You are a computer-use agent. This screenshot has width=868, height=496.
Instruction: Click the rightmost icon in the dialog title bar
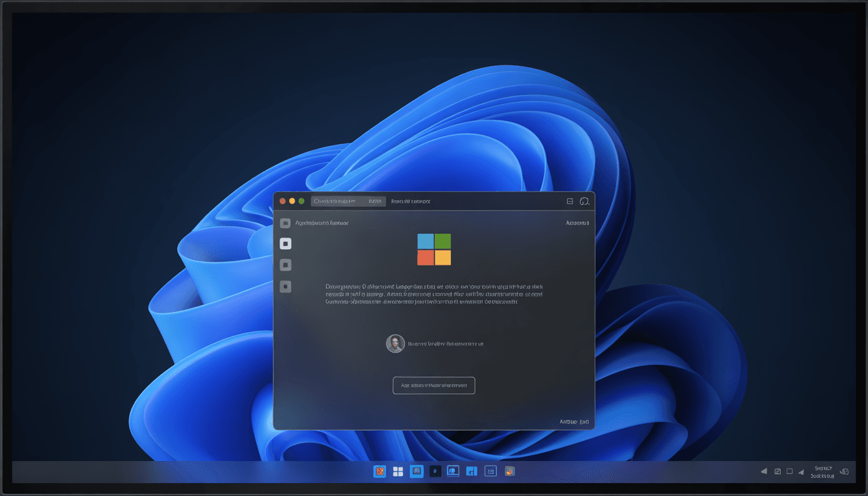click(x=584, y=201)
